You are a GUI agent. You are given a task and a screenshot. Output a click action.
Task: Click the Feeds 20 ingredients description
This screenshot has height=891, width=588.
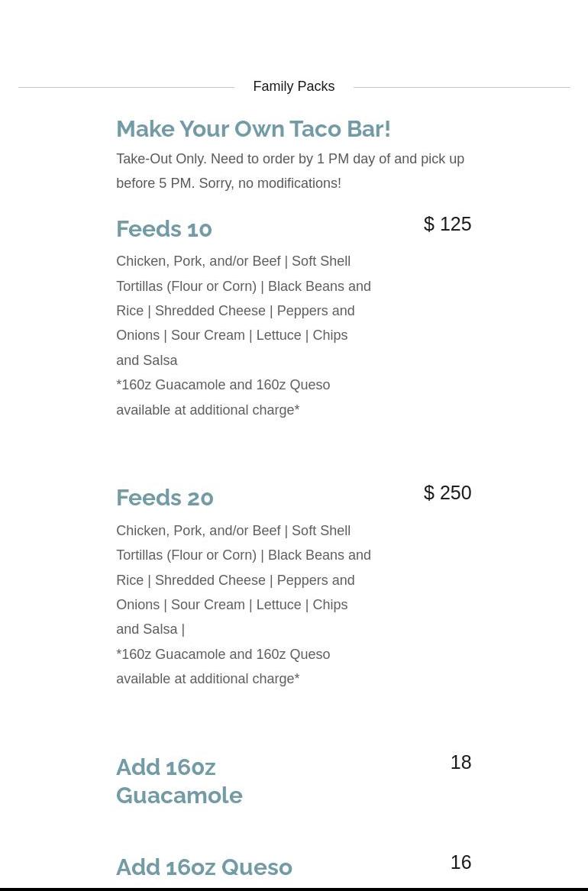[243, 579]
